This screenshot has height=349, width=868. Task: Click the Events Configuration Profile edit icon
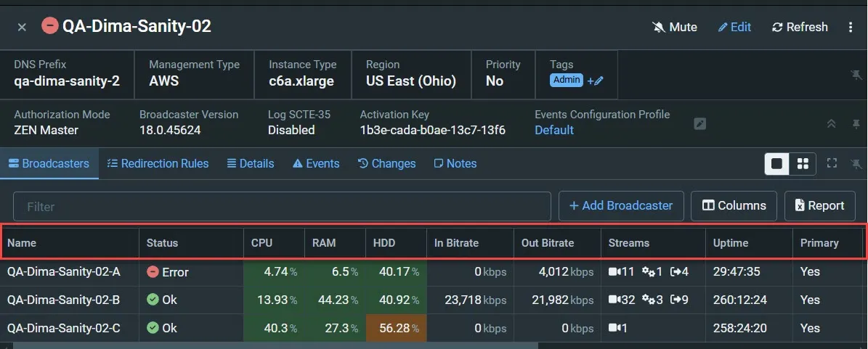coord(700,124)
